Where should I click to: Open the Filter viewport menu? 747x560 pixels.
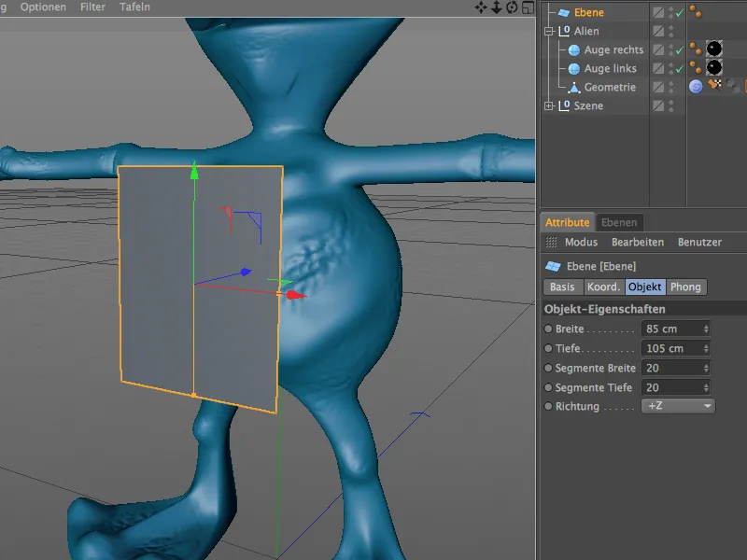point(92,7)
